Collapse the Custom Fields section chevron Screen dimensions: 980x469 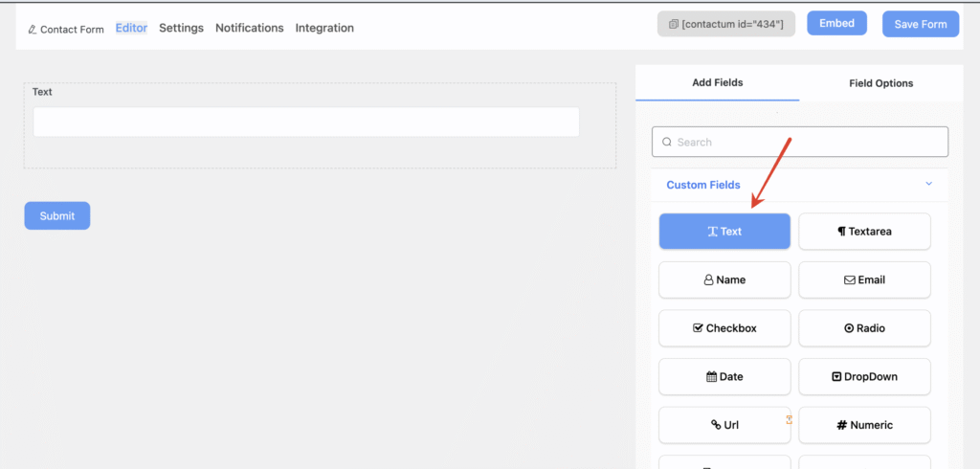click(x=928, y=184)
